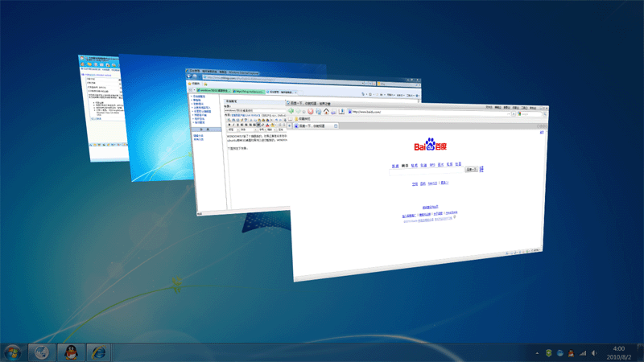Open the 贴吧 link above Baidu search box
The width and height of the screenshot is (644, 362).
click(x=414, y=166)
